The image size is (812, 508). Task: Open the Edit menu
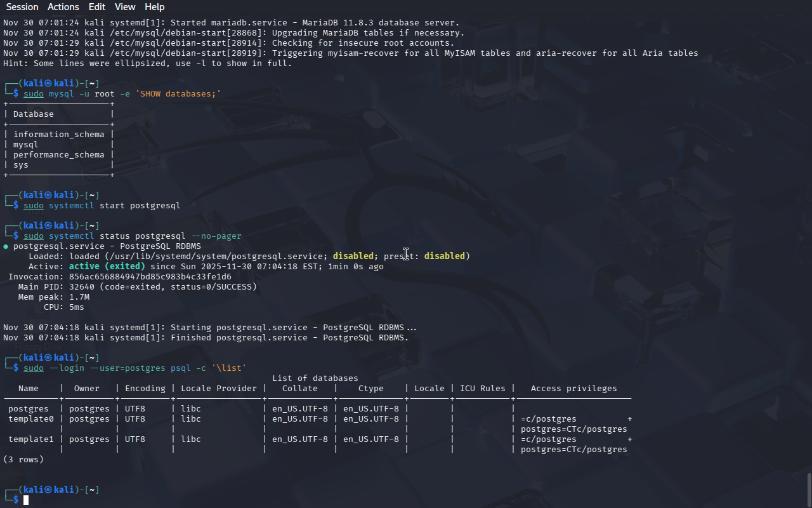coord(97,7)
